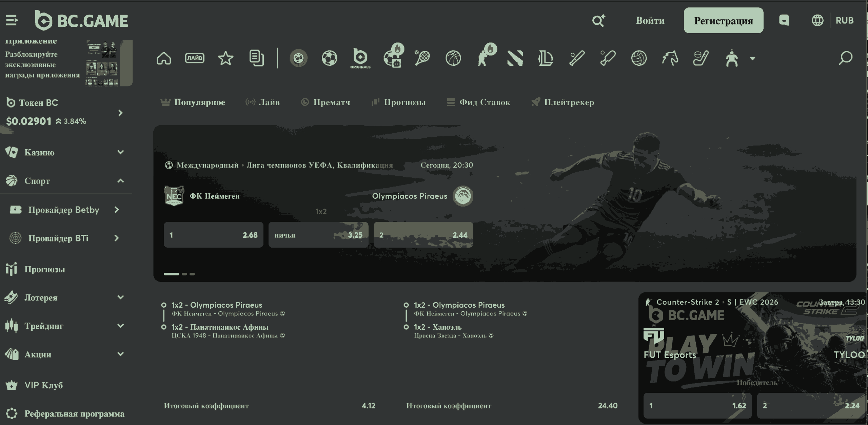Open Лига чемпионов УЕФА, Квалификация link

[x=319, y=165]
